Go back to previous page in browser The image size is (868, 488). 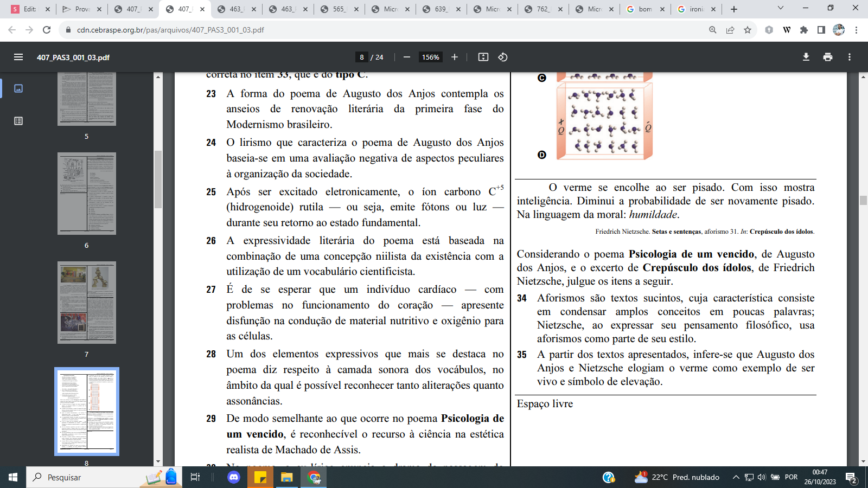coord(12,30)
